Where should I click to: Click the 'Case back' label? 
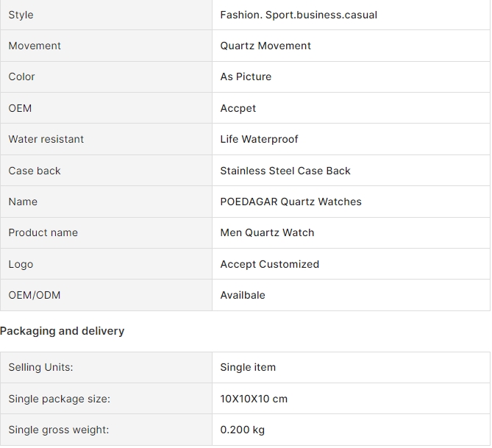click(35, 171)
